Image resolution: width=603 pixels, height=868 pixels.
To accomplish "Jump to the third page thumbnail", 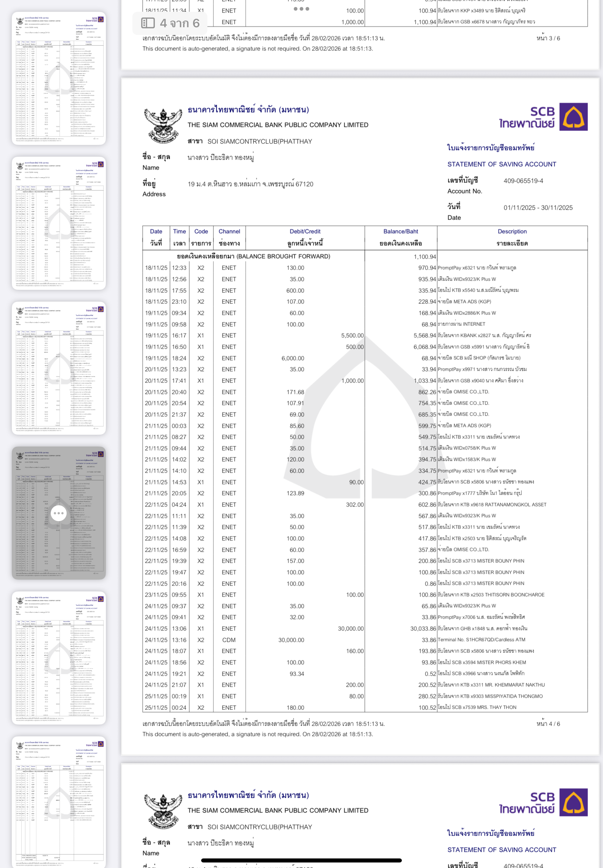I will point(58,368).
